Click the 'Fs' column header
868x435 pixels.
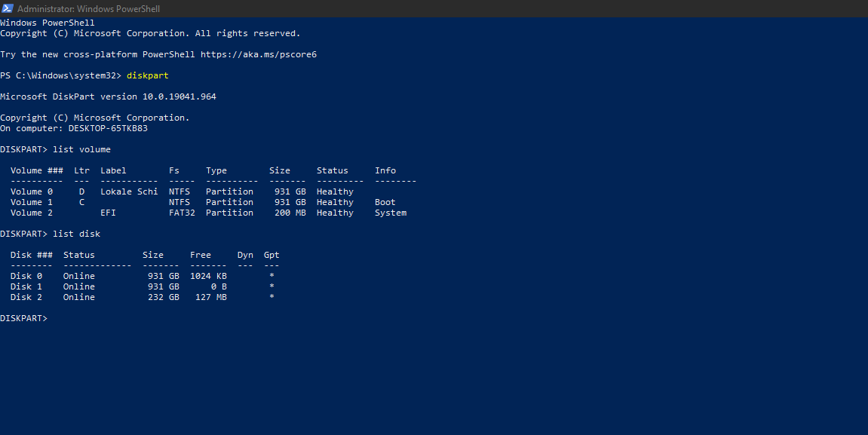pos(174,170)
